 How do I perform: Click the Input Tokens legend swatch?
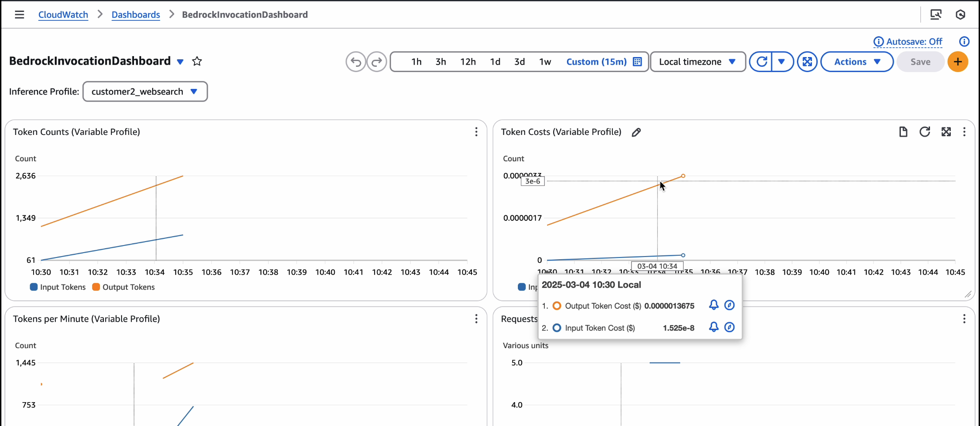pos(34,287)
